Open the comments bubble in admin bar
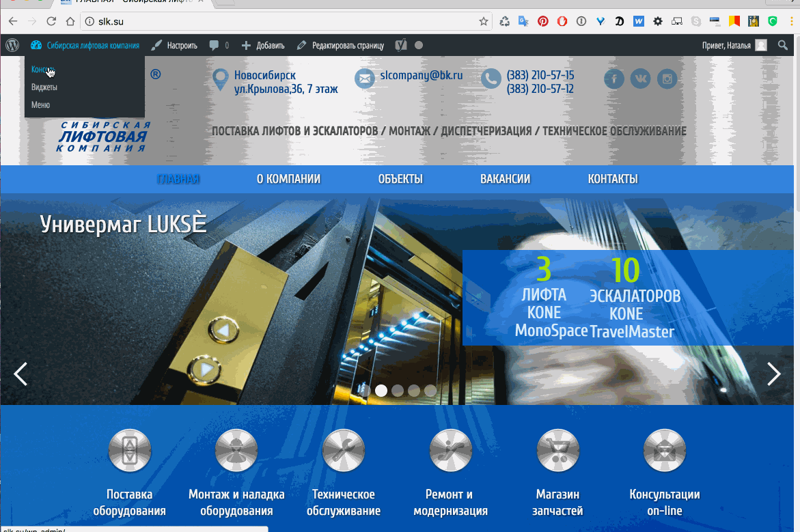The image size is (800, 532). (219, 45)
